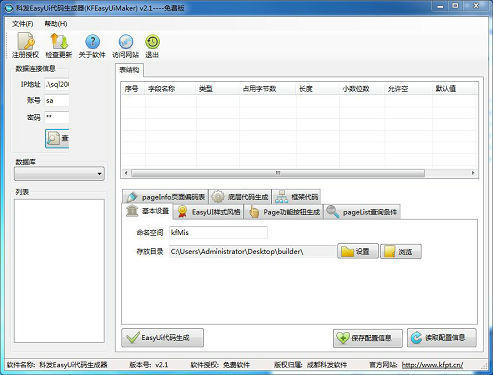
Task: Click the 占用字节数 column header
Action: tap(268, 89)
